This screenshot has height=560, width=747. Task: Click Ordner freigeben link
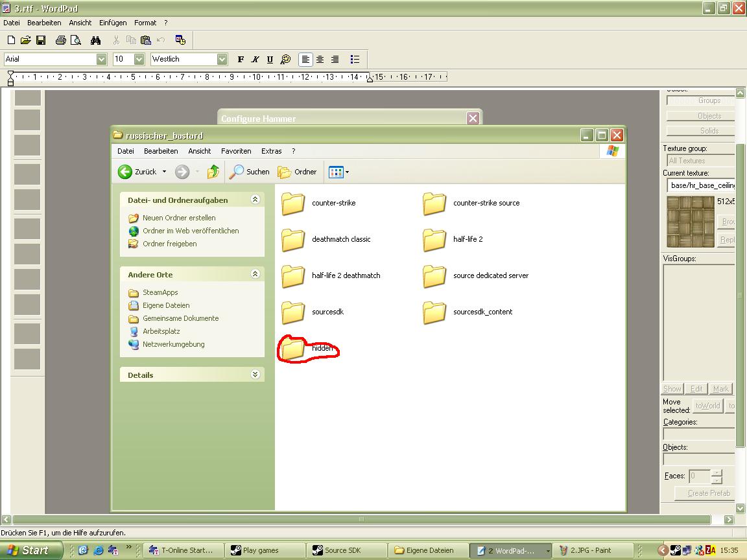coord(170,243)
